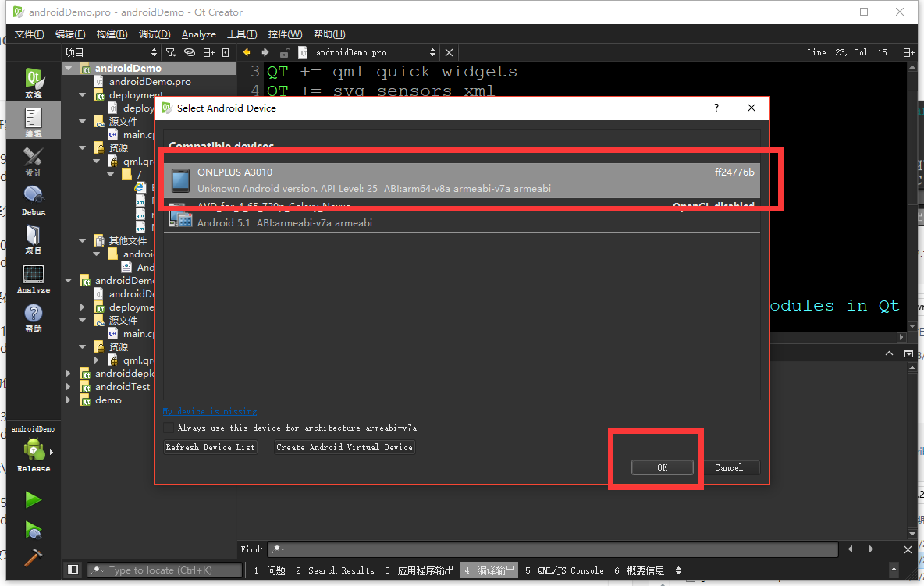Viewport: 924px width, 586px height.
Task: Filter the project tree
Action: (171, 52)
